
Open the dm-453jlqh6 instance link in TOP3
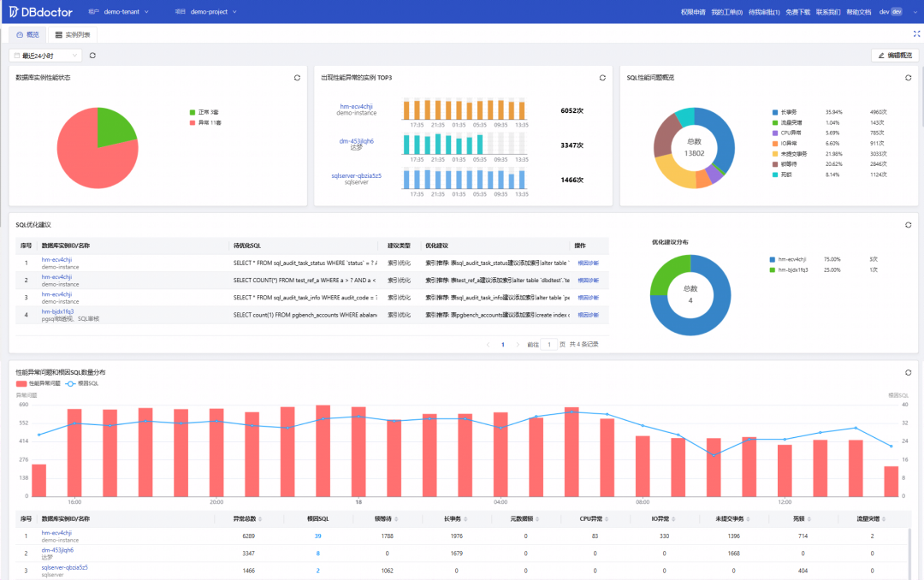click(357, 141)
